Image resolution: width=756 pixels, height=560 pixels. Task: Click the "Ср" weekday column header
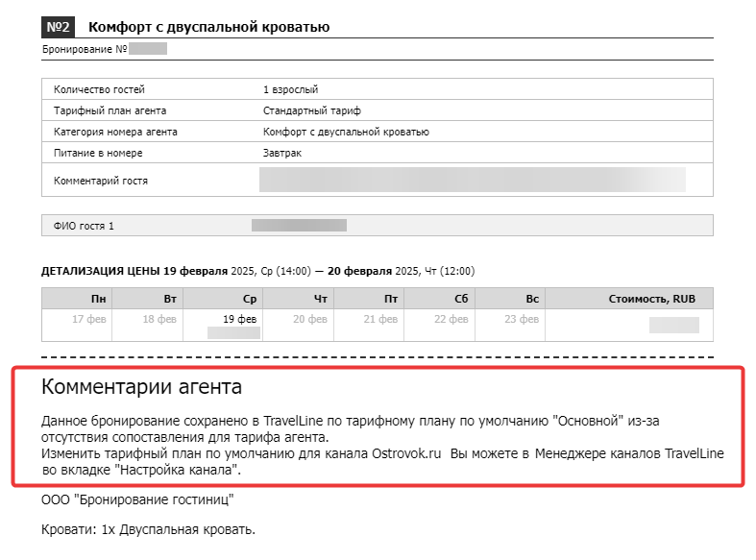(x=250, y=299)
